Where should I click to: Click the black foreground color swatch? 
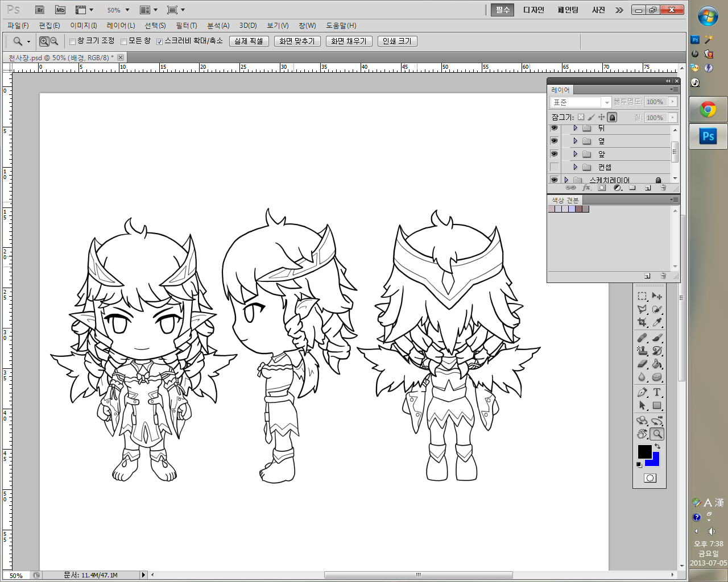coord(644,451)
